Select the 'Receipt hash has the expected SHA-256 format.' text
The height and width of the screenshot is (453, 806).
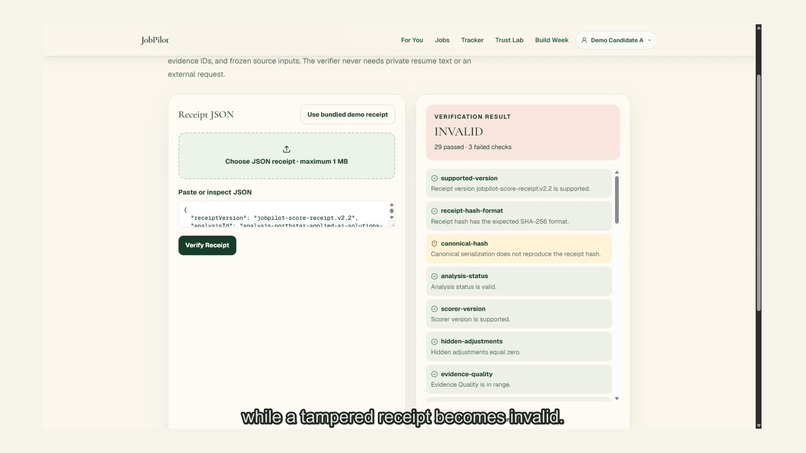click(x=500, y=222)
